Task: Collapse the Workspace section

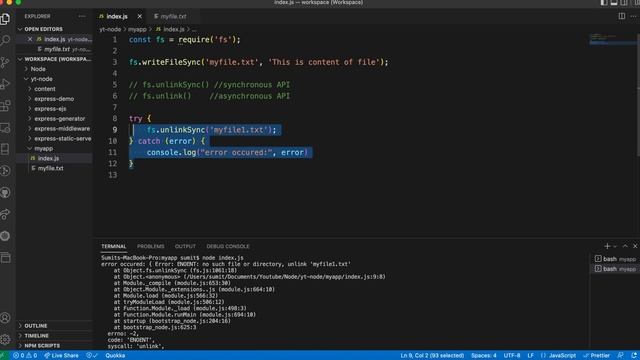Action: click(54, 59)
